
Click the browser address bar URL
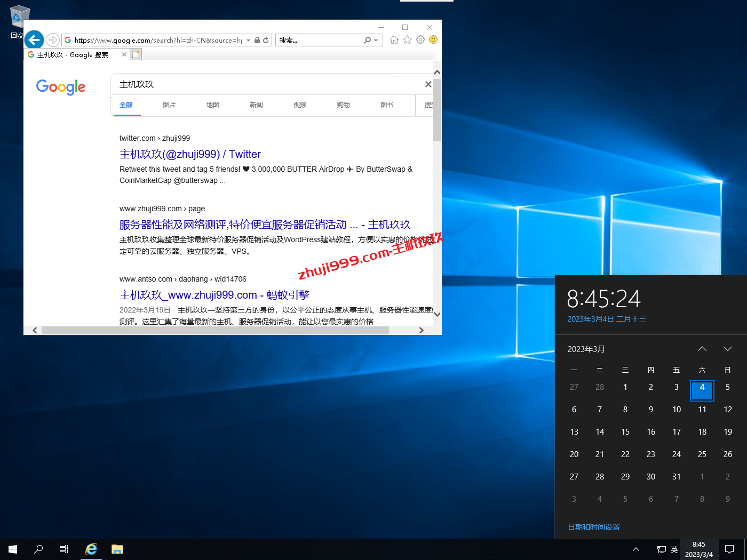click(158, 40)
